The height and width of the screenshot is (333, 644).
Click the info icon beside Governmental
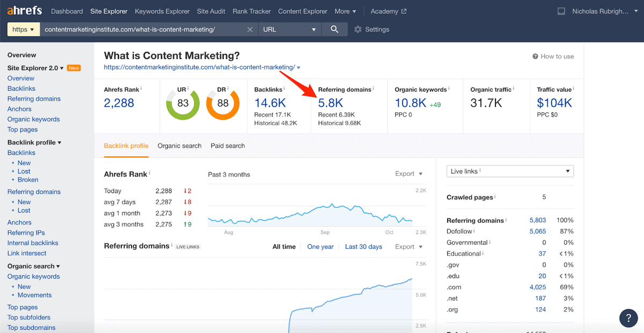490,242
